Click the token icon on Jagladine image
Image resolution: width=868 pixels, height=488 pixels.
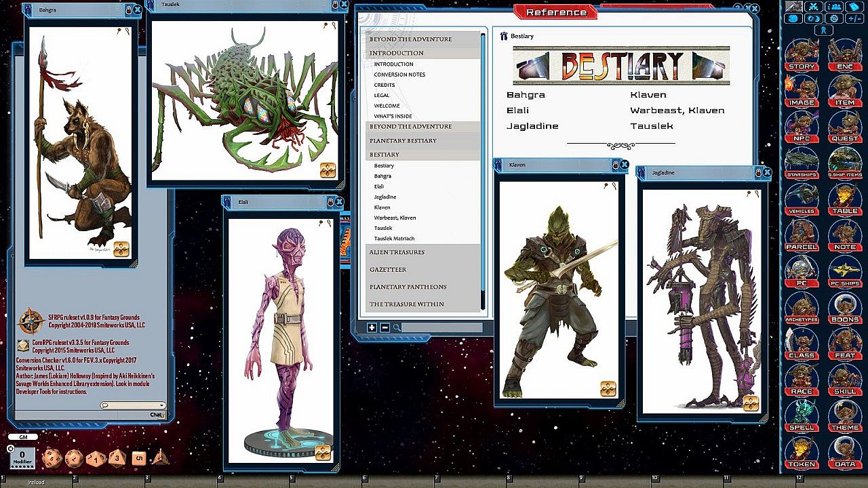pos(751,403)
